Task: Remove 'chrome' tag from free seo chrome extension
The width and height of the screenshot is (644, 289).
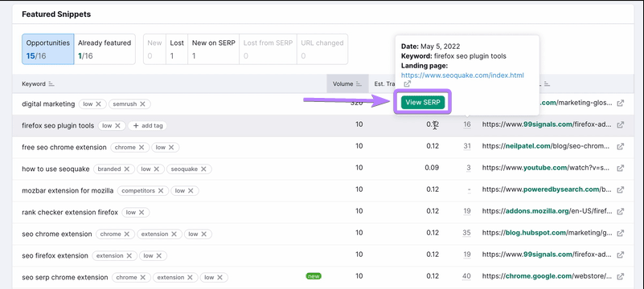Action: pyautogui.click(x=142, y=147)
